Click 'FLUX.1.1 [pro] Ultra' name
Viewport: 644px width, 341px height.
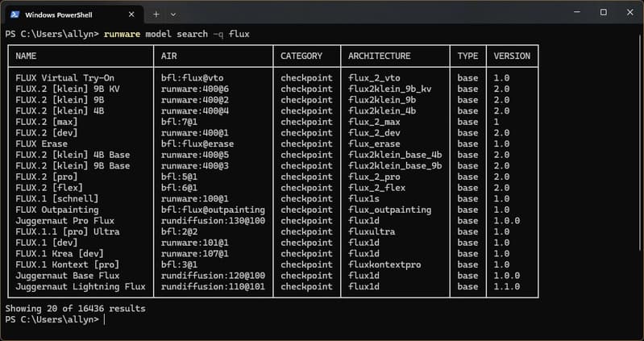click(x=68, y=231)
